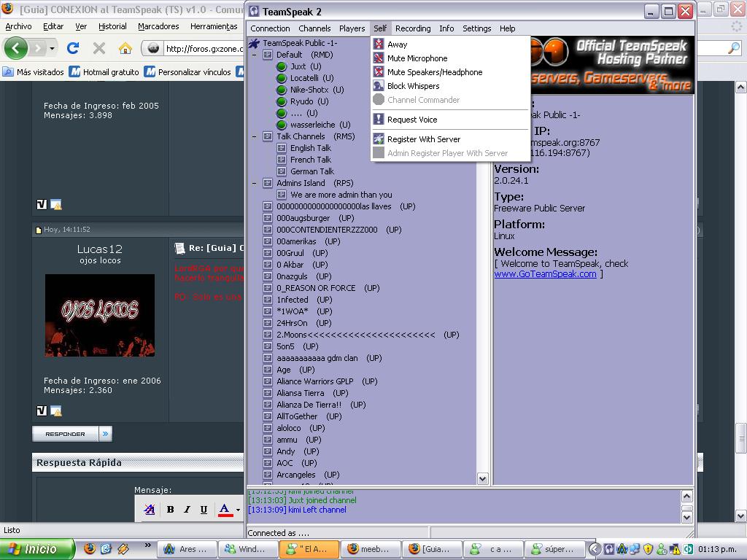Select Request Voice menu entry
This screenshot has width=747, height=560.
point(450,120)
